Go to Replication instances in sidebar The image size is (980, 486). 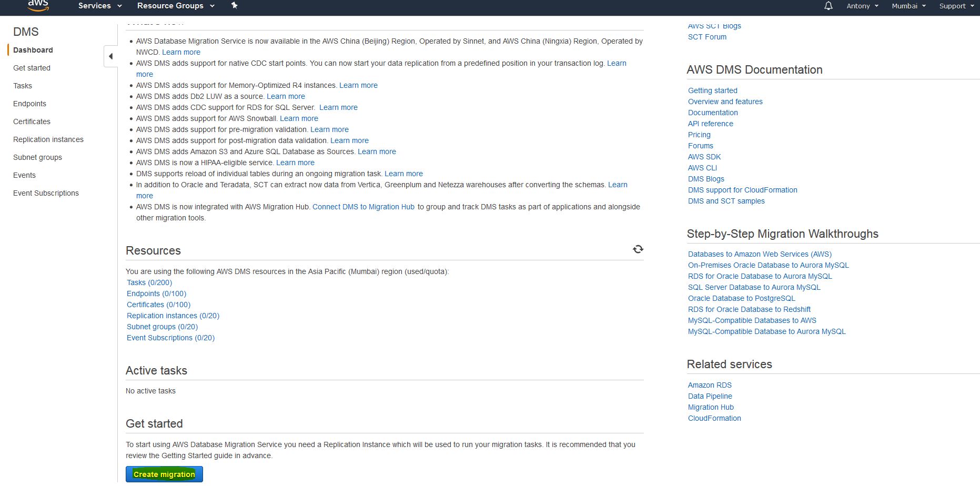(x=48, y=139)
